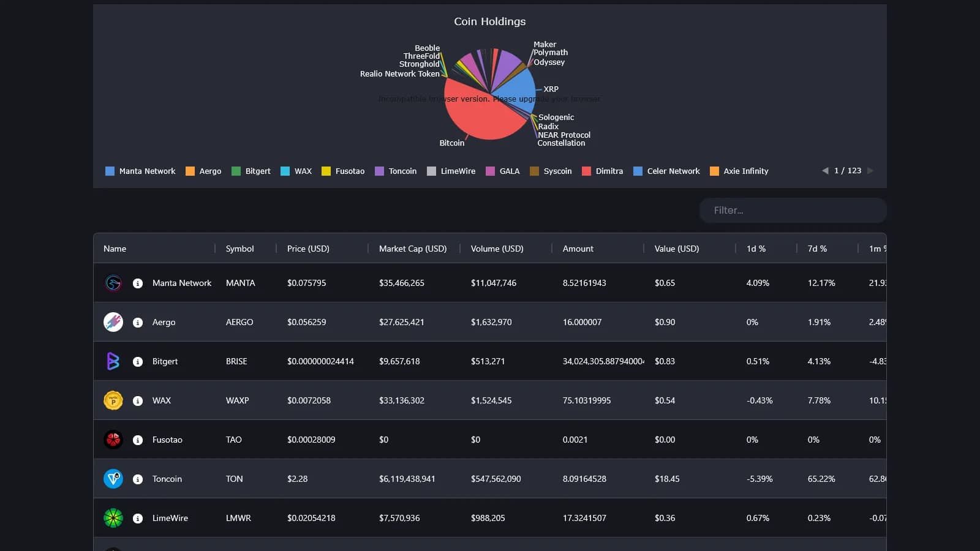This screenshot has width=980, height=551.
Task: Click Toncoin name in table
Action: (167, 479)
